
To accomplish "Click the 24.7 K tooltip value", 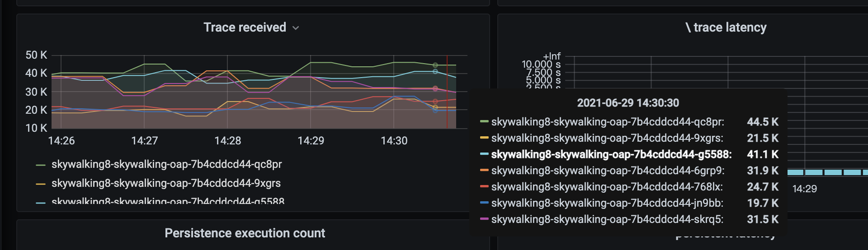I will pos(763,187).
